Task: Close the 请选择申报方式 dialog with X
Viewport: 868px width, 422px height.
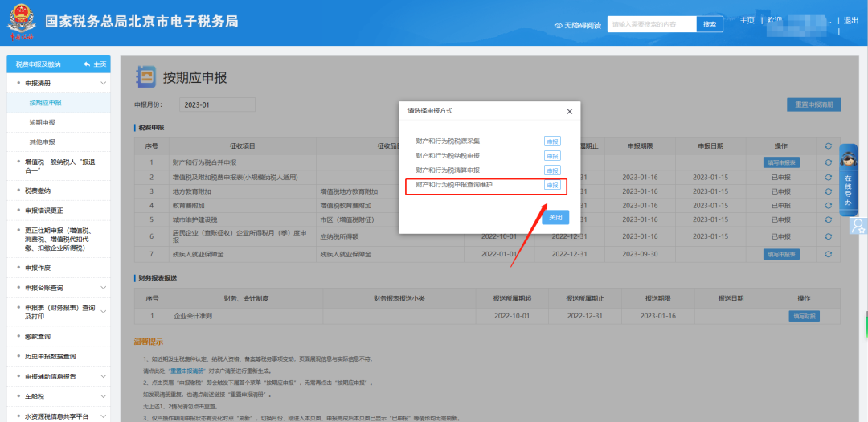Action: coord(569,111)
